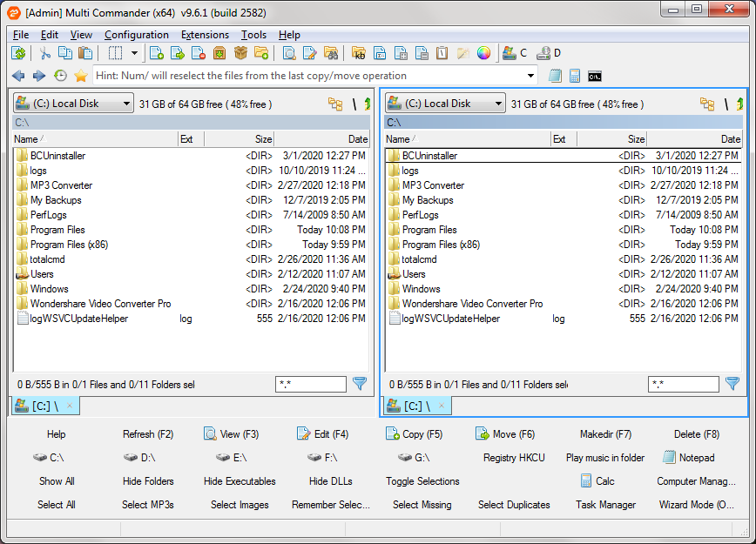The height and width of the screenshot is (544, 756).
Task: Go to drive D via toolbar icon
Action: 549,53
